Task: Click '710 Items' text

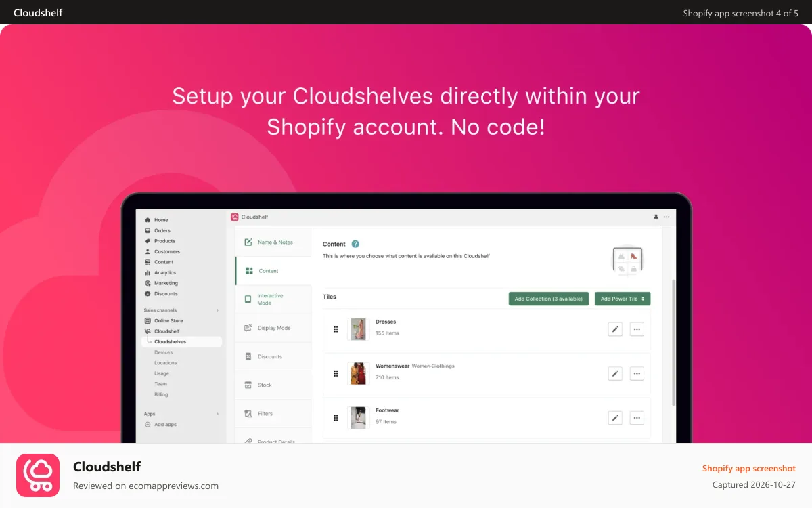Action: point(387,377)
